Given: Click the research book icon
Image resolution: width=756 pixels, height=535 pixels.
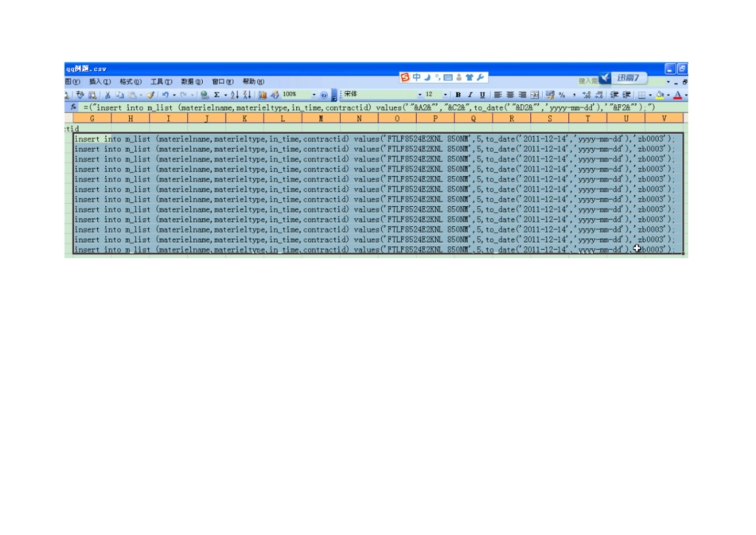Looking at the screenshot, I should (92, 95).
